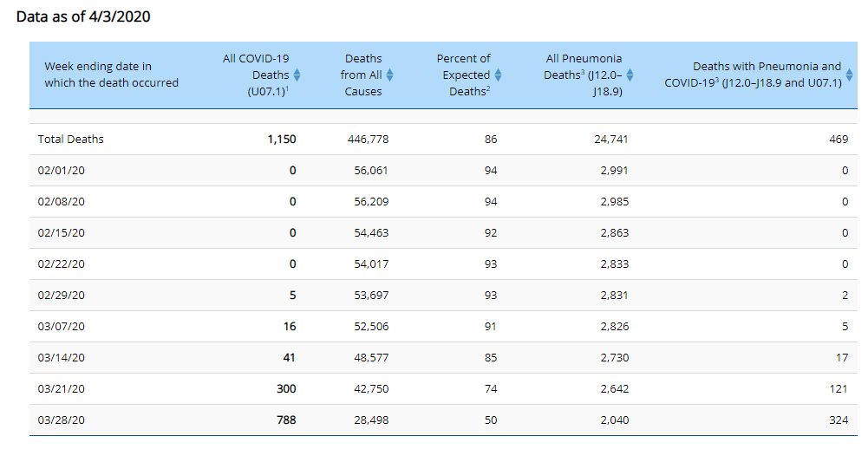The image size is (868, 449).
Task: Click pneumonia deaths value 2,831
Action: [x=614, y=295]
